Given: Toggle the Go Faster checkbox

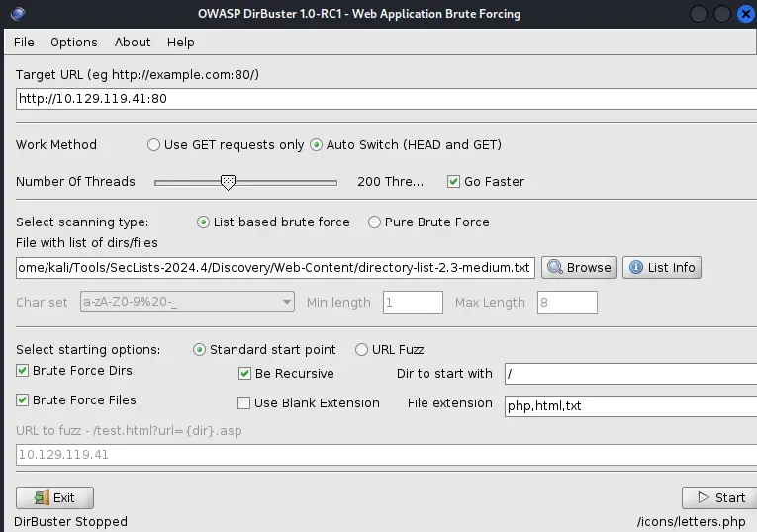Looking at the screenshot, I should point(453,181).
